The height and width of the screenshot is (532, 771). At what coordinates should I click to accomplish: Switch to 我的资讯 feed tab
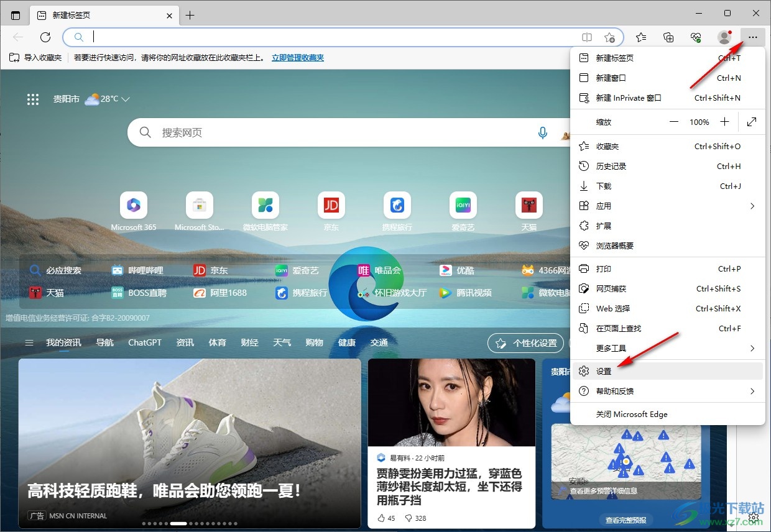pyautogui.click(x=63, y=342)
